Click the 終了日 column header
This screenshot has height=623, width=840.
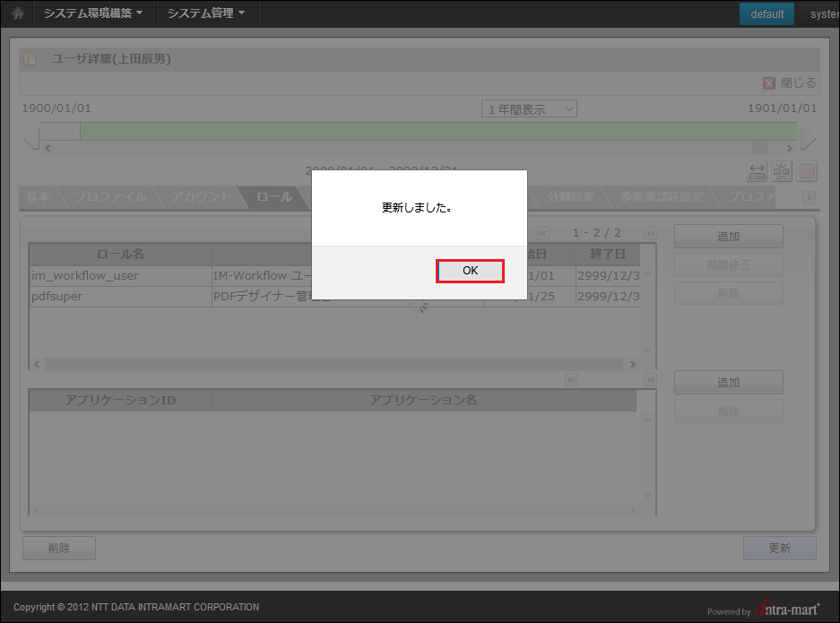pos(608,254)
